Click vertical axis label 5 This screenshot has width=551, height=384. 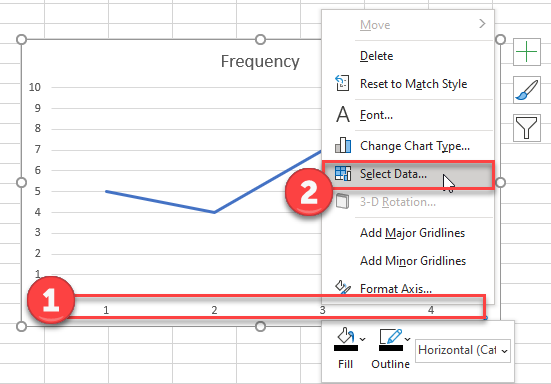tap(38, 191)
